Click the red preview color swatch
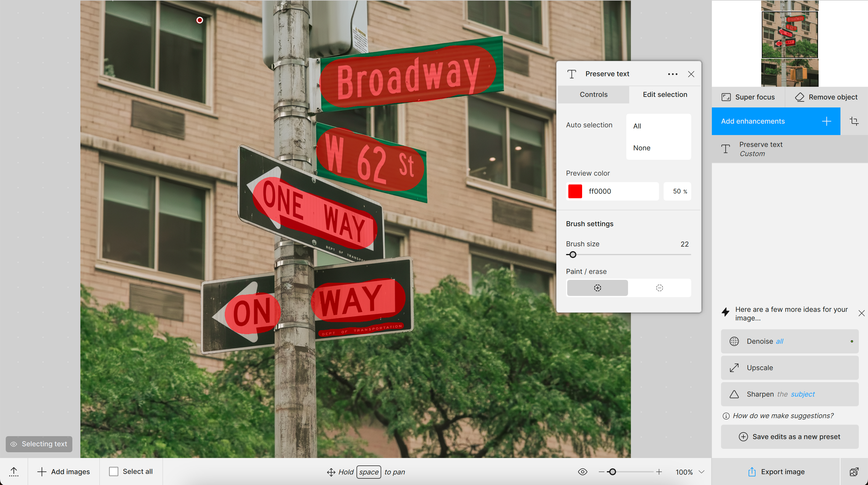The height and width of the screenshot is (485, 868). coord(575,191)
